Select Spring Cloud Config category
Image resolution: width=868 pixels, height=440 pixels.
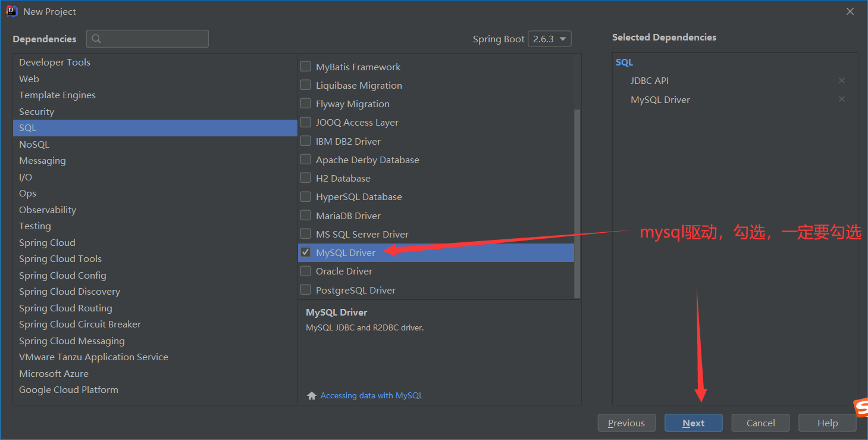tap(155, 275)
